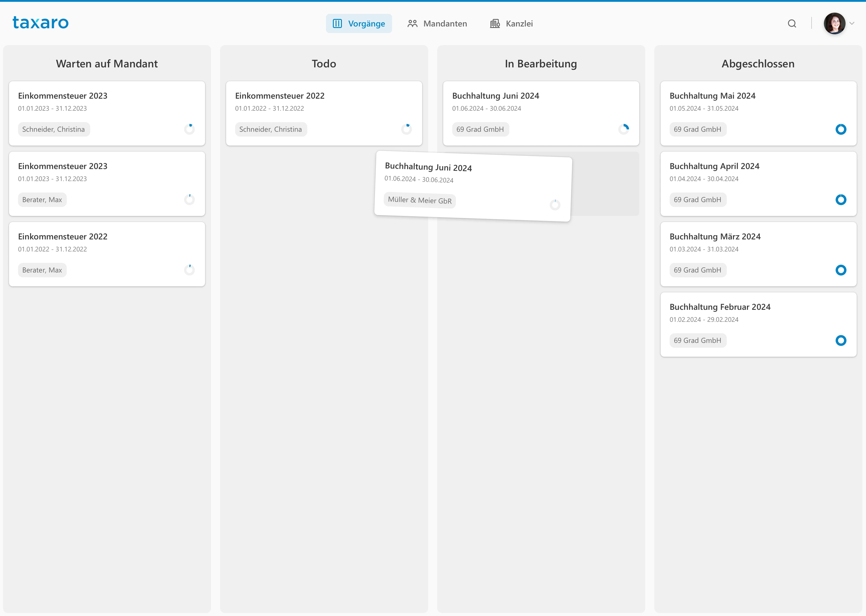Click Berater, Max tag on Einkommensteuer 2023 card
This screenshot has width=866, height=616.
pos(42,199)
